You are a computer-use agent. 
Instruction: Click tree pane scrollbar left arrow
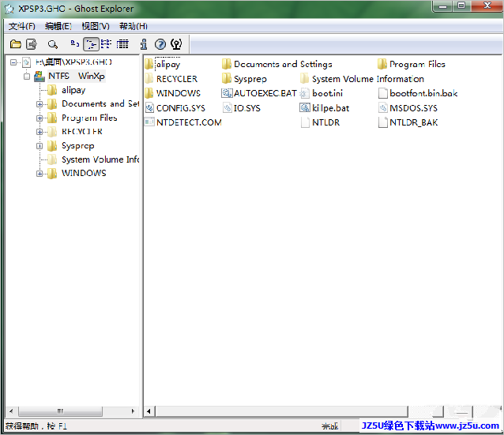click(11, 411)
